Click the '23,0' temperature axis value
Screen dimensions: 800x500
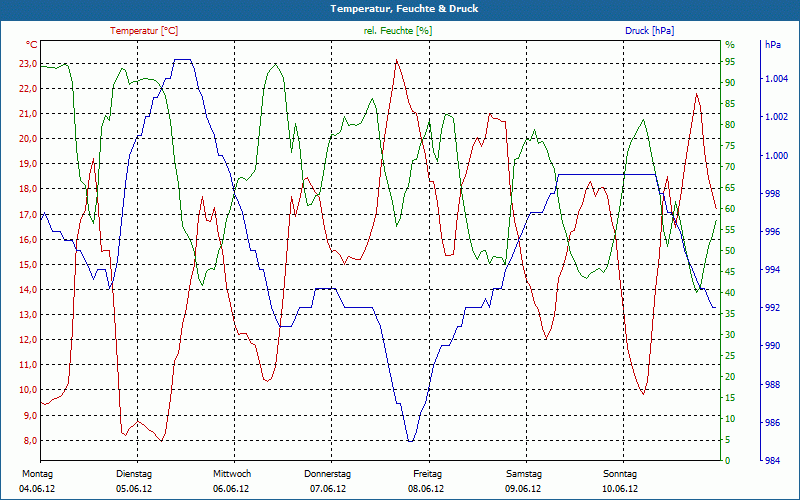(28, 64)
